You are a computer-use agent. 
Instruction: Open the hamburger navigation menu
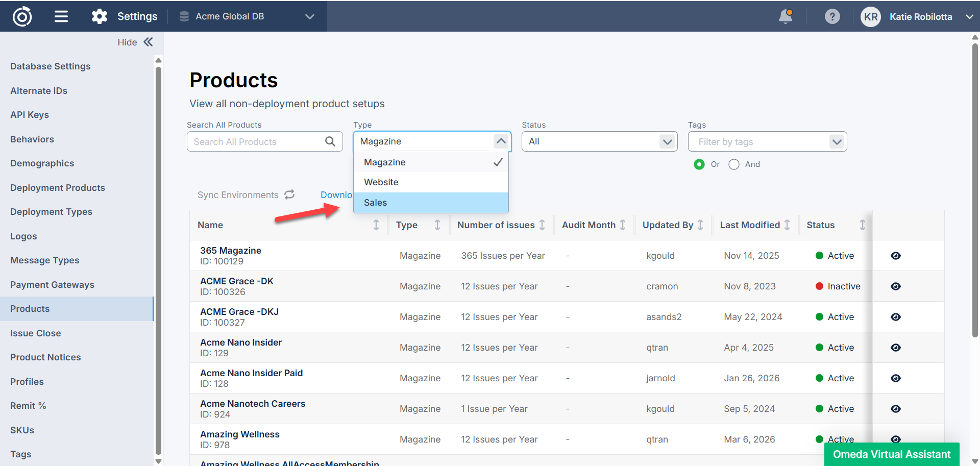click(61, 16)
